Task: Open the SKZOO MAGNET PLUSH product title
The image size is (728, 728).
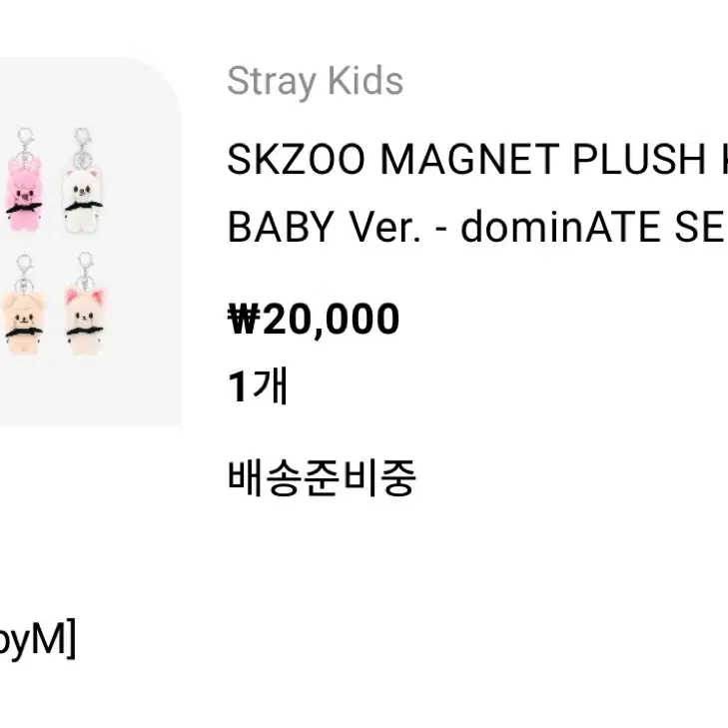Action: pyautogui.click(x=477, y=159)
